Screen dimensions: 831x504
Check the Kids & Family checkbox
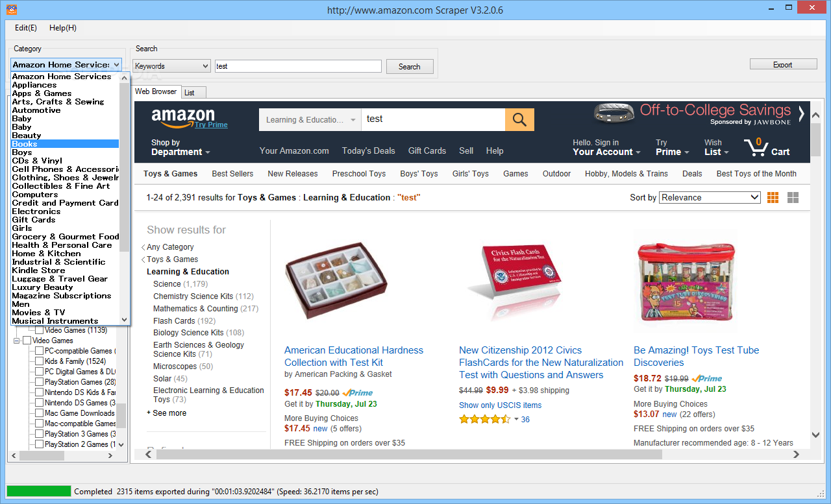[40, 361]
